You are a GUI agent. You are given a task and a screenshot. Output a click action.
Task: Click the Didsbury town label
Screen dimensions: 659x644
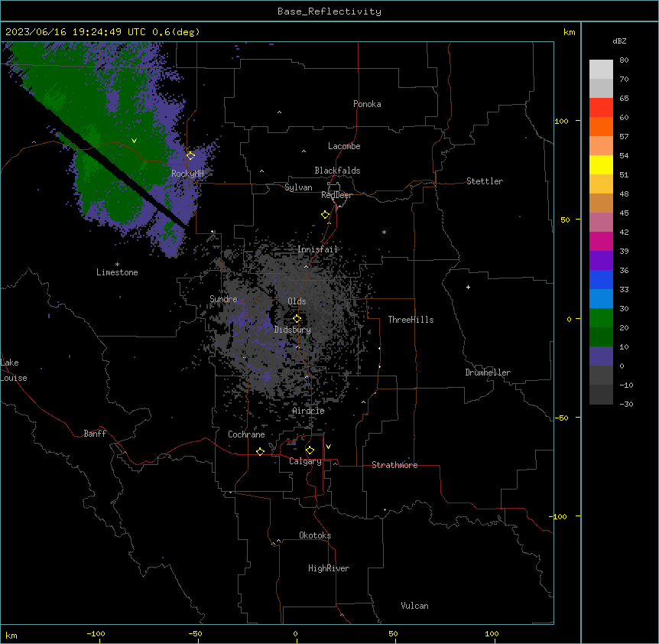[293, 330]
